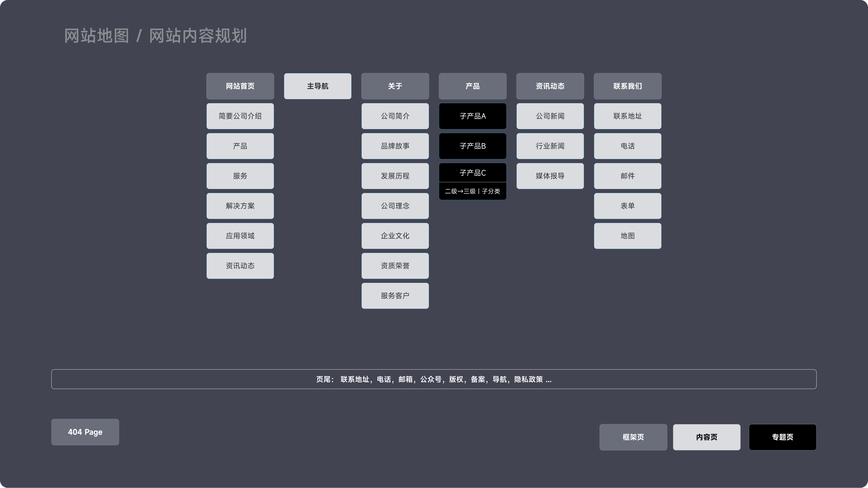
Task: Click the 媒体报导 item
Action: 550,176
